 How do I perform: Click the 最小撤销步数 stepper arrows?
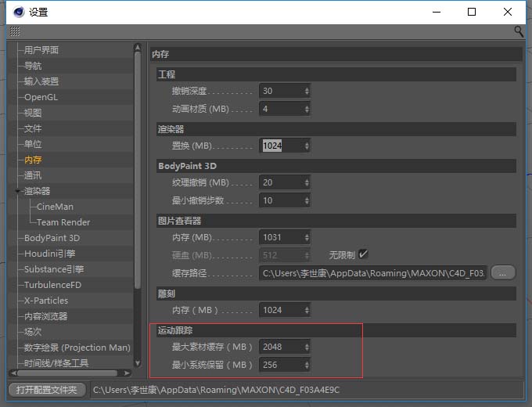coord(307,200)
